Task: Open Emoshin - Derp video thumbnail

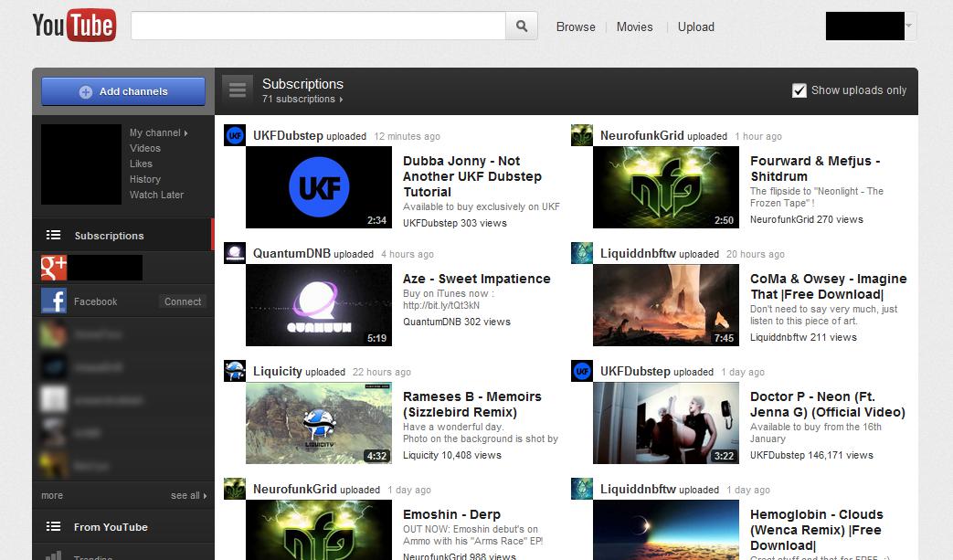Action: tap(319, 530)
